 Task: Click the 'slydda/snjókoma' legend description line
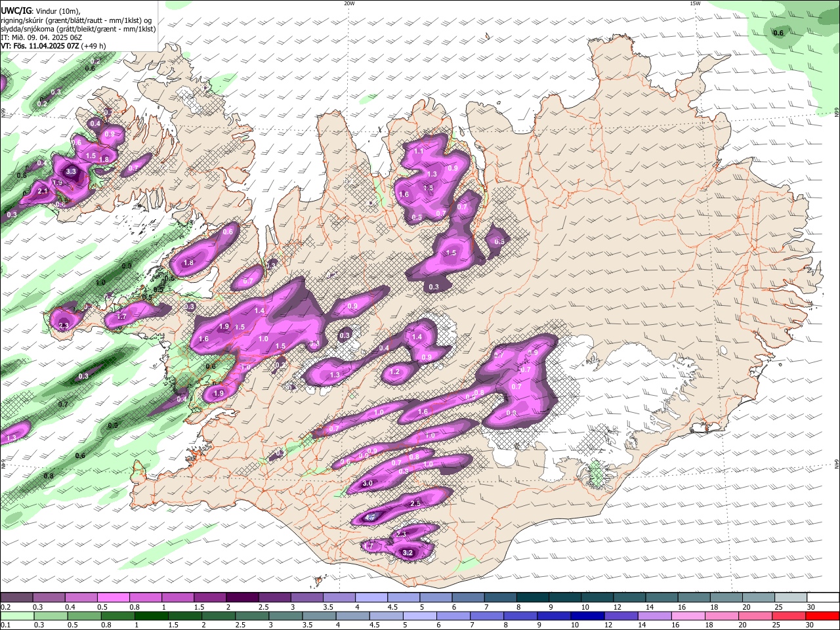tap(78, 29)
